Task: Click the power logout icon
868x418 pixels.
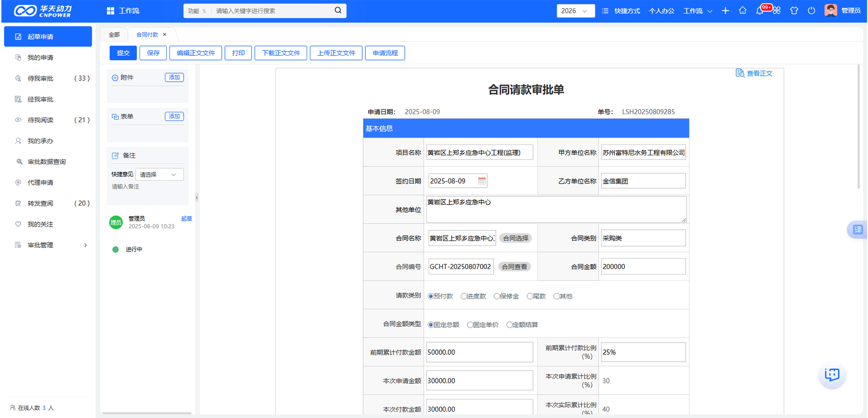Action: click(811, 10)
